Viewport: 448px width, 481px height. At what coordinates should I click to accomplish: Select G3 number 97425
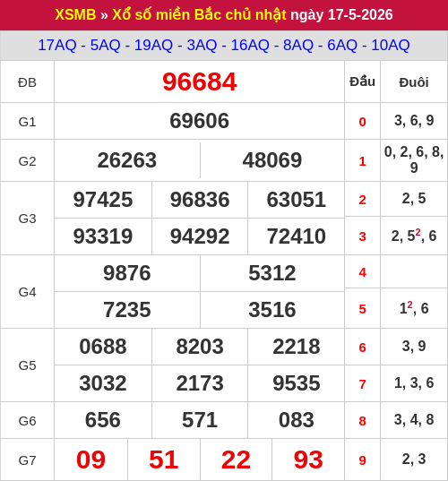click(x=103, y=200)
